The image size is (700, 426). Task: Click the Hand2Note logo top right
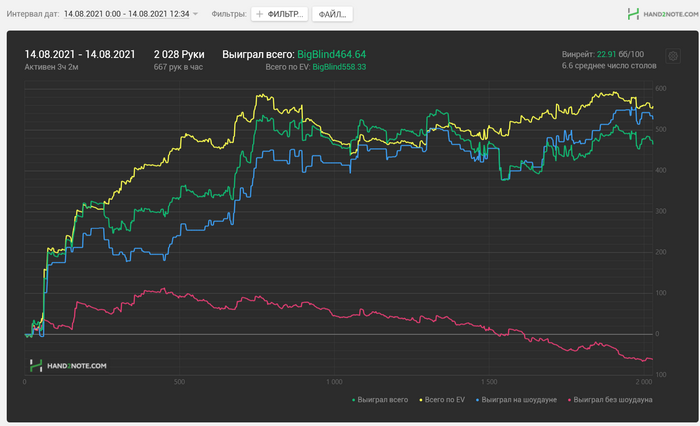(662, 14)
